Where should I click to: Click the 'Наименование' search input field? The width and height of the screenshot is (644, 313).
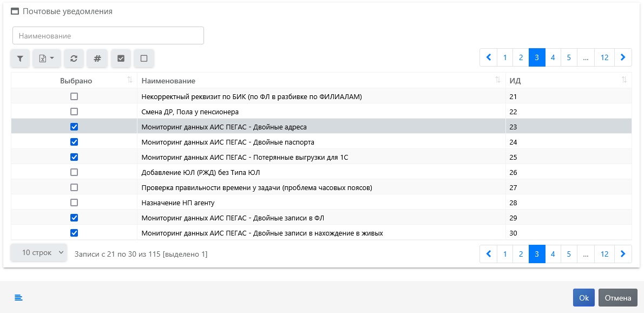108,35
